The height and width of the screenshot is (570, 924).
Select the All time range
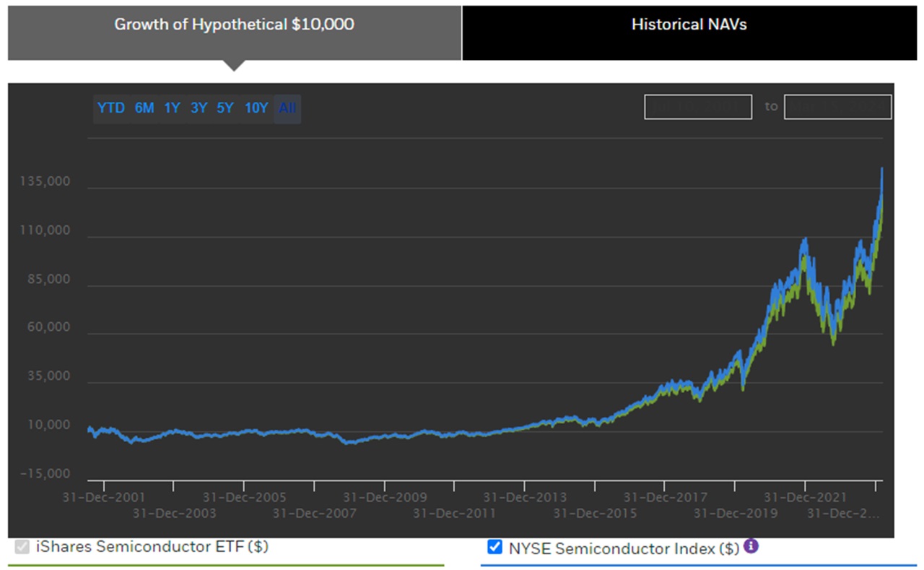click(x=287, y=108)
